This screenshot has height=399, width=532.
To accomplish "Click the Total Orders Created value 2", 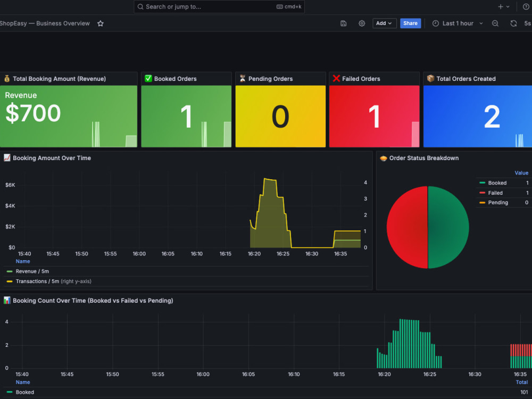I will [x=492, y=117].
